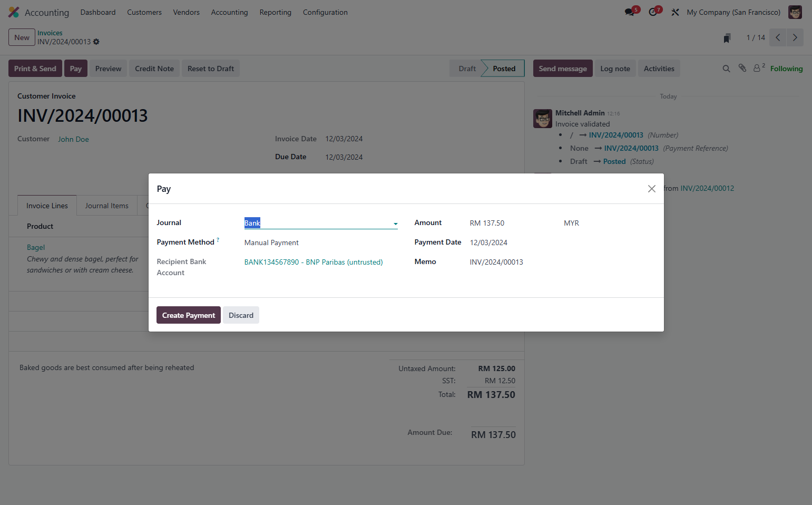The width and height of the screenshot is (812, 505).
Task: Open the activities clock icon
Action: [653, 12]
